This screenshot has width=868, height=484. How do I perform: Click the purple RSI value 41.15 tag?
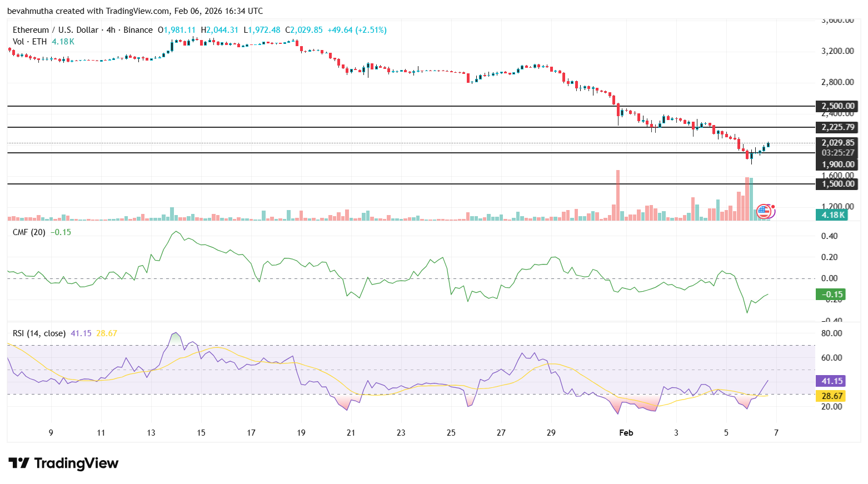pyautogui.click(x=831, y=381)
